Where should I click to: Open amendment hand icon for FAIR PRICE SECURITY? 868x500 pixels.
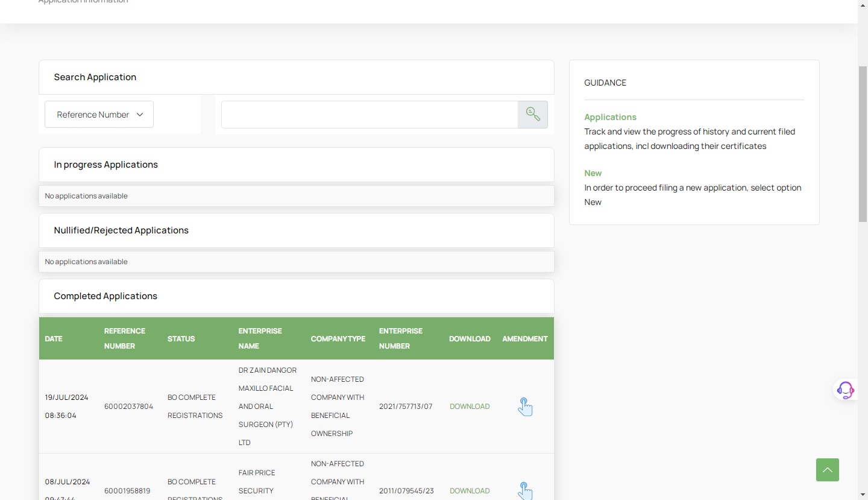[x=525, y=490]
